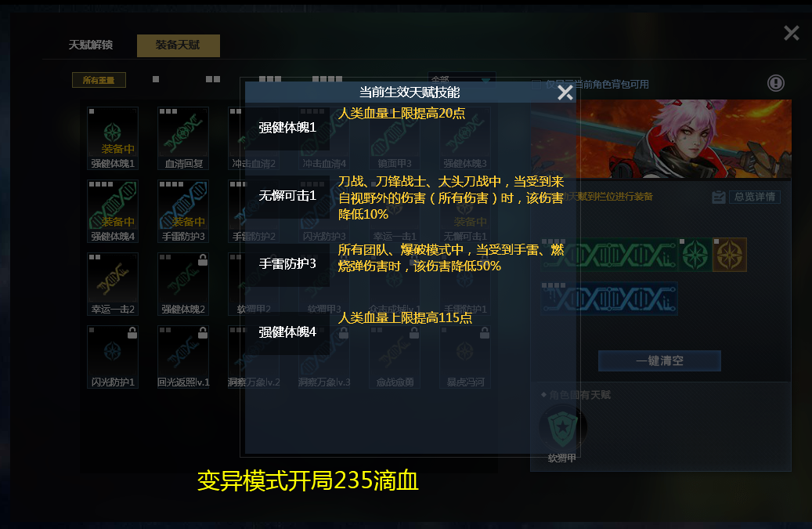Click the locked 回光返照lv.1 talent
Screen dimensions: 812x529
click(182, 357)
